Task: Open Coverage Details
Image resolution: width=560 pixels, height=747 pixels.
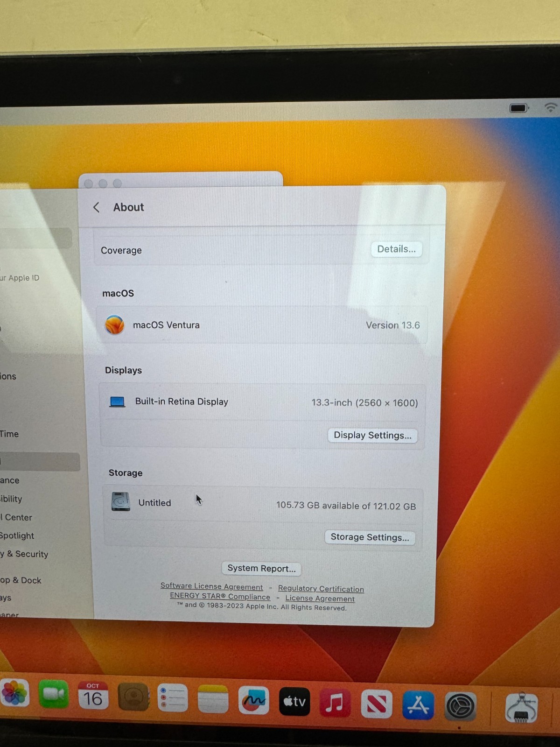Action: (397, 249)
